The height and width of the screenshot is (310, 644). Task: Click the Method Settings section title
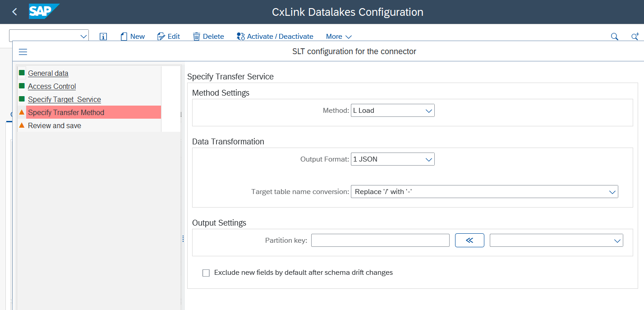221,93
